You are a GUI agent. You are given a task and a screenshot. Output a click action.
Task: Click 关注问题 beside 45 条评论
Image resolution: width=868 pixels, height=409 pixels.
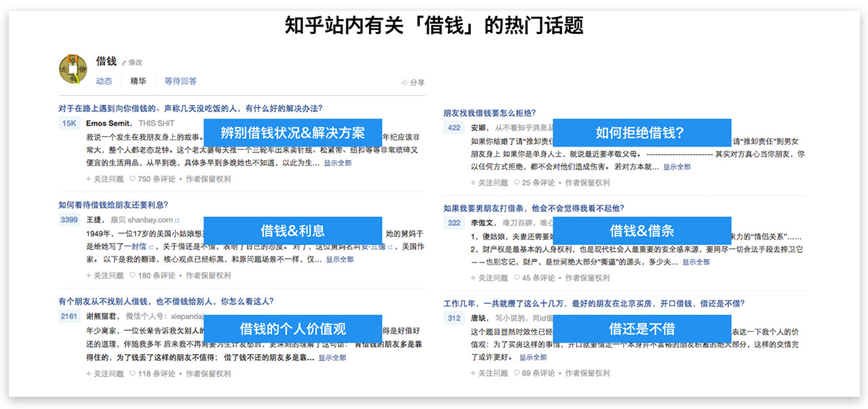click(x=490, y=277)
